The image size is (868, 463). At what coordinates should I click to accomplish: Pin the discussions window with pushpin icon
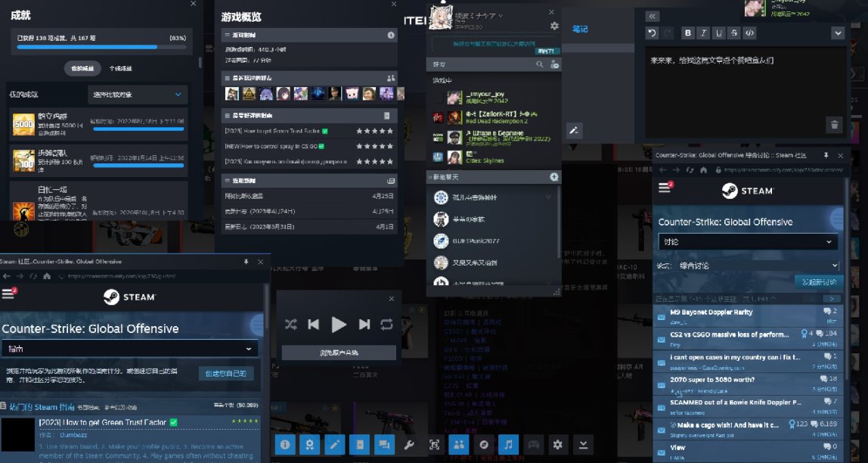(x=826, y=156)
